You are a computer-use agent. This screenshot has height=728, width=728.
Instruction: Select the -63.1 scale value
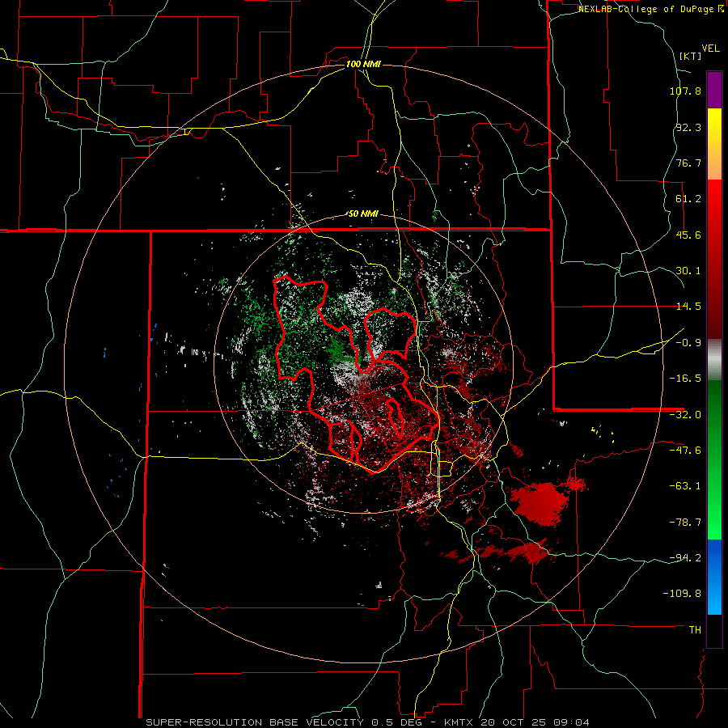[685, 486]
